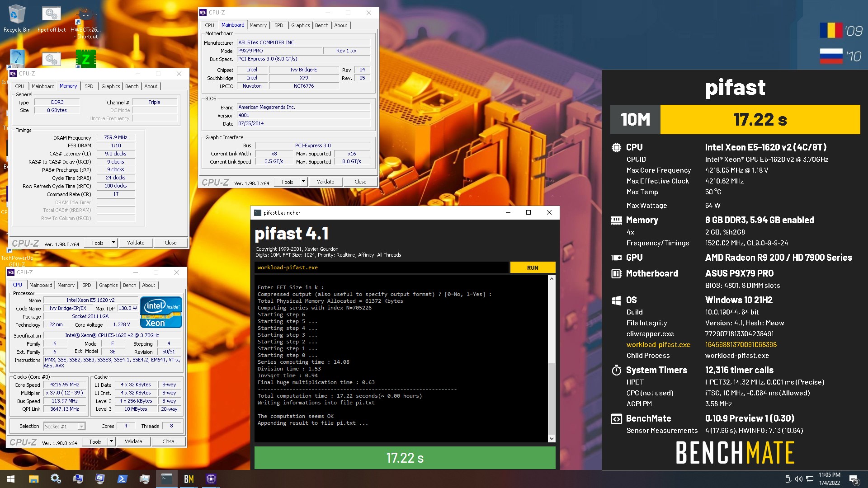Open the About tab in the bottom-left CPU-Z window
868x488 pixels.
[x=148, y=285]
